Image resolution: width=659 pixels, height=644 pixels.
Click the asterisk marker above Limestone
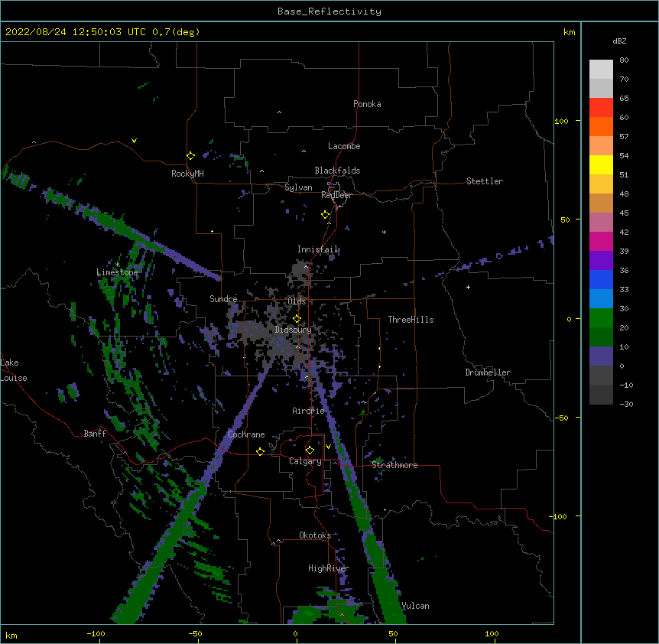(117, 265)
